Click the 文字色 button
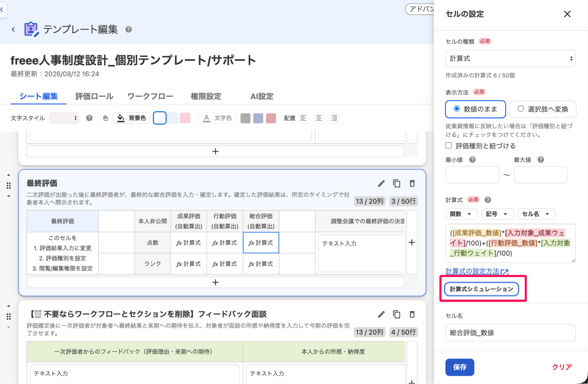 pos(217,118)
